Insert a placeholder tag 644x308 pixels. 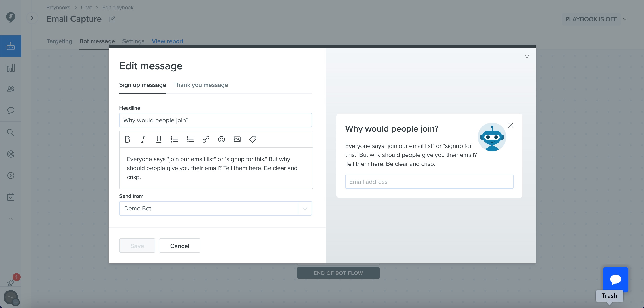[x=253, y=139]
